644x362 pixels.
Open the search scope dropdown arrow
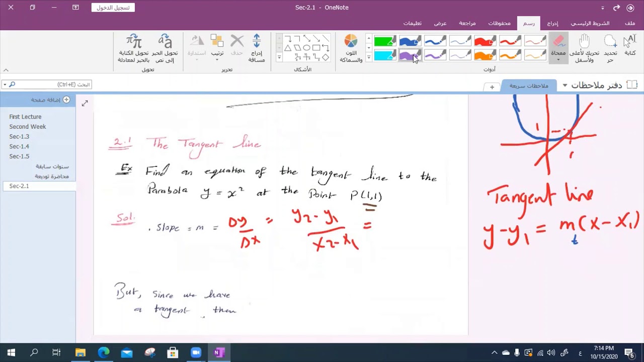5,84
